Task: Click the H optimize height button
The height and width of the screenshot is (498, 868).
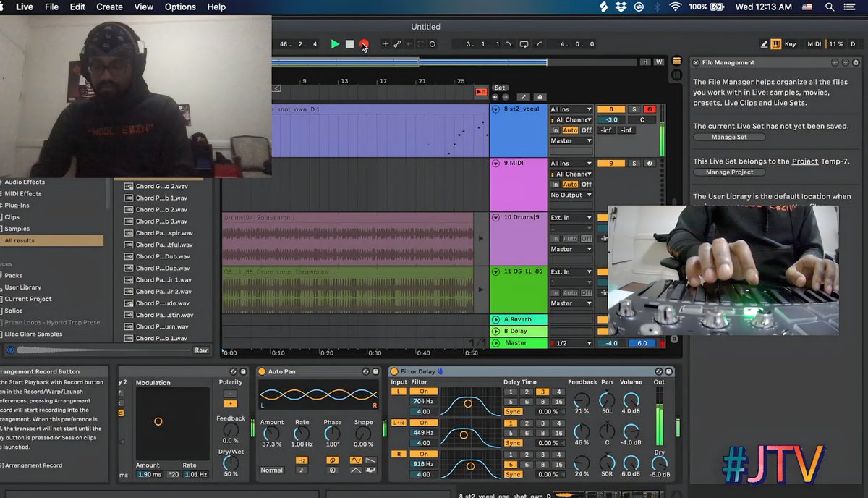Action: (x=646, y=62)
